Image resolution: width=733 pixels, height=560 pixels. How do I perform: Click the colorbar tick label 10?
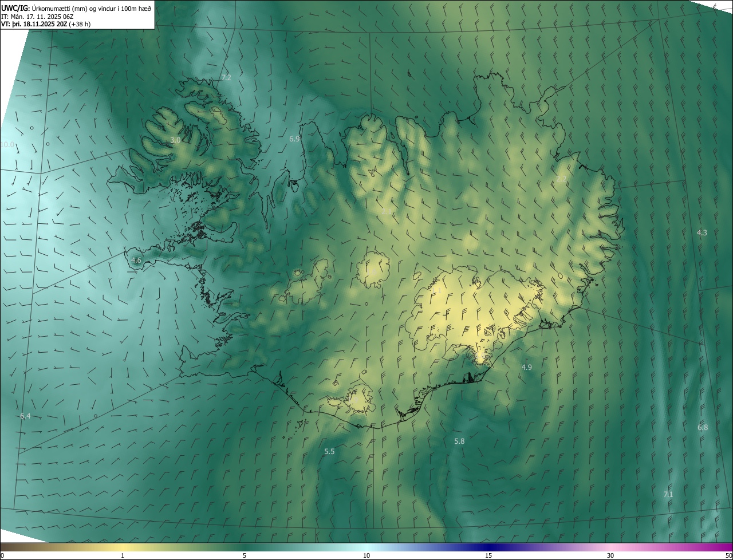coord(366,555)
